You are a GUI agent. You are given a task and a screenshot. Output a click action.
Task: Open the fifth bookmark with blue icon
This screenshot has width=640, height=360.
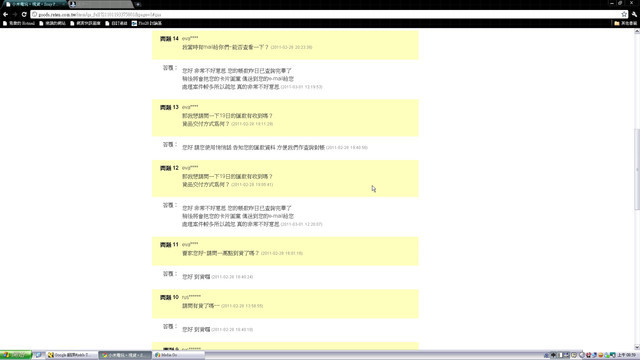point(147,23)
